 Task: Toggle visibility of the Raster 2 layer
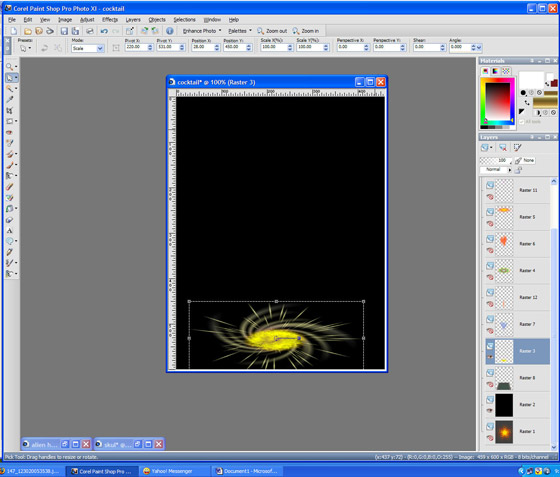(490, 411)
